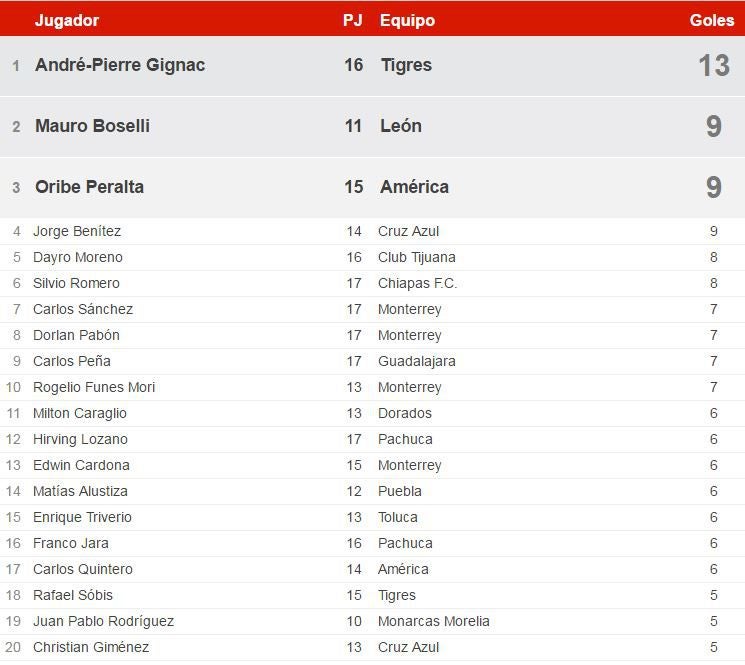Select the Monarcas Morelia team
This screenshot has height=665, width=745.
[x=433, y=621]
